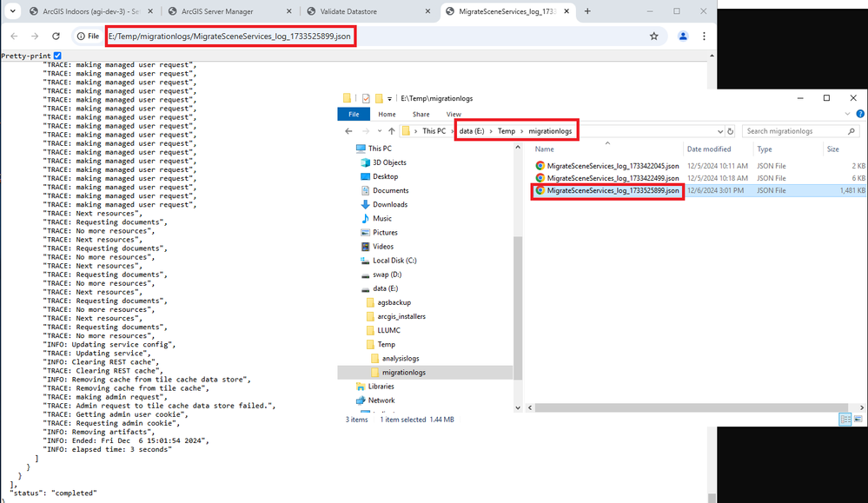
Task: Reload the Chrome page
Action: tap(56, 36)
